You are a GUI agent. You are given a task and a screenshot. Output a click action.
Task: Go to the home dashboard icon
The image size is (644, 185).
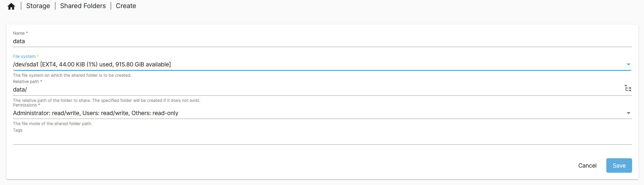pyautogui.click(x=11, y=6)
